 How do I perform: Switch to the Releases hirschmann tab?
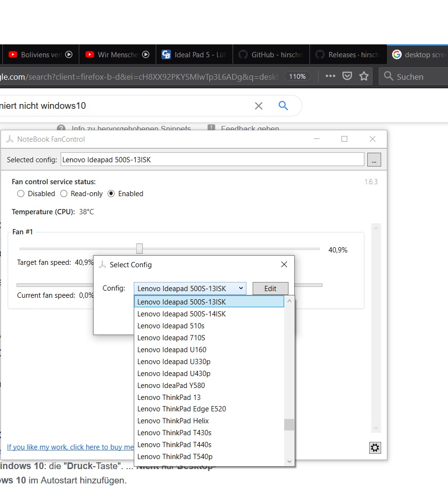348,54
